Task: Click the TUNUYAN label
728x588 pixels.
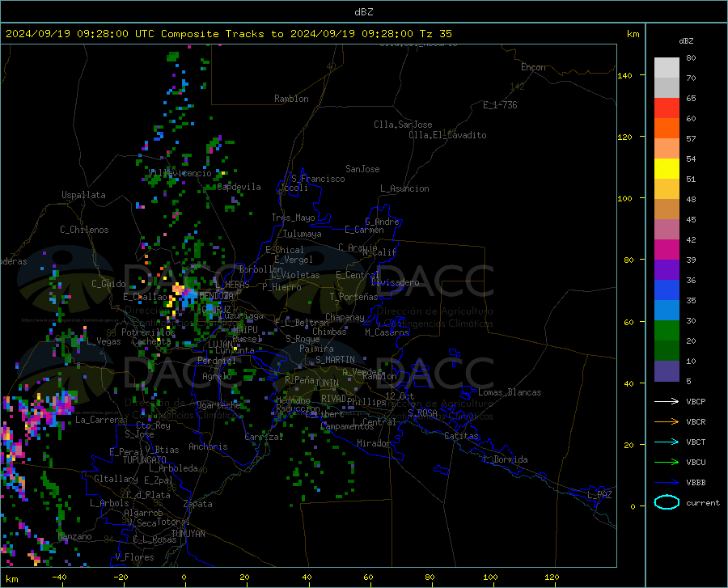Action: click(188, 533)
